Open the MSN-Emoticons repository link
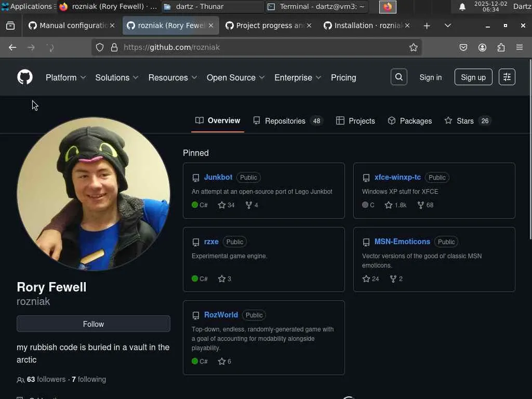 coord(402,242)
